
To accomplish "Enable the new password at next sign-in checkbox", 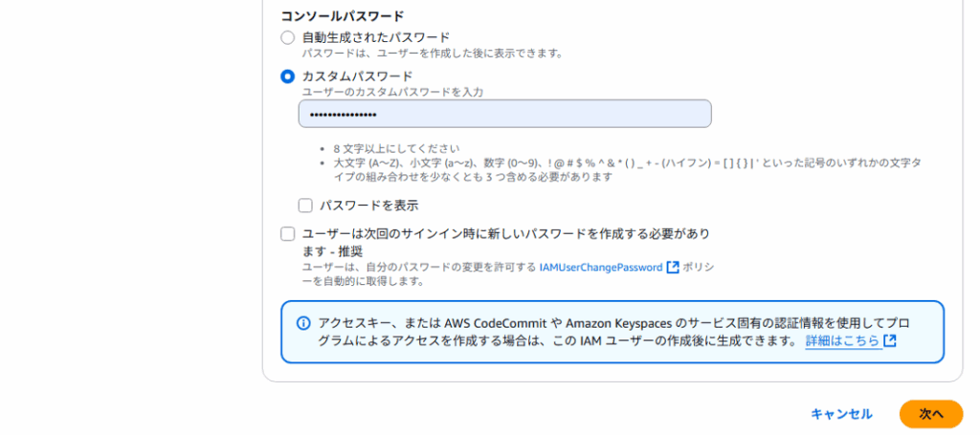I will pyautogui.click(x=287, y=233).
